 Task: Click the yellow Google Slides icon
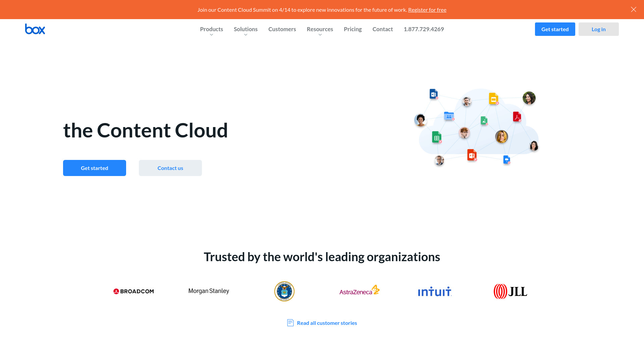pyautogui.click(x=493, y=99)
